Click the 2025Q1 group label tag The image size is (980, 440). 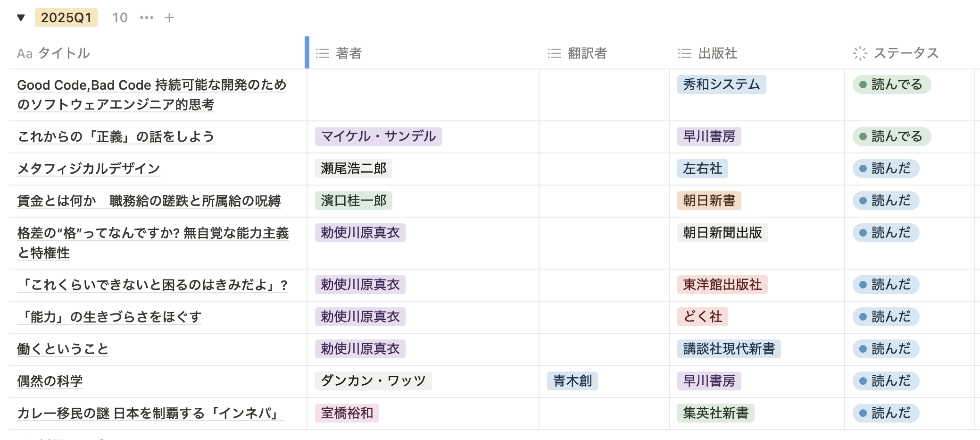click(x=66, y=18)
